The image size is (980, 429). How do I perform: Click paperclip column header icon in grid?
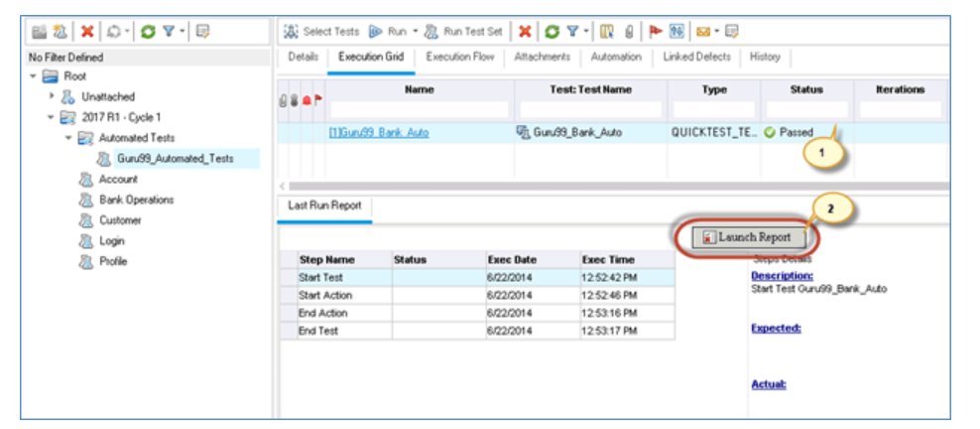tap(284, 101)
